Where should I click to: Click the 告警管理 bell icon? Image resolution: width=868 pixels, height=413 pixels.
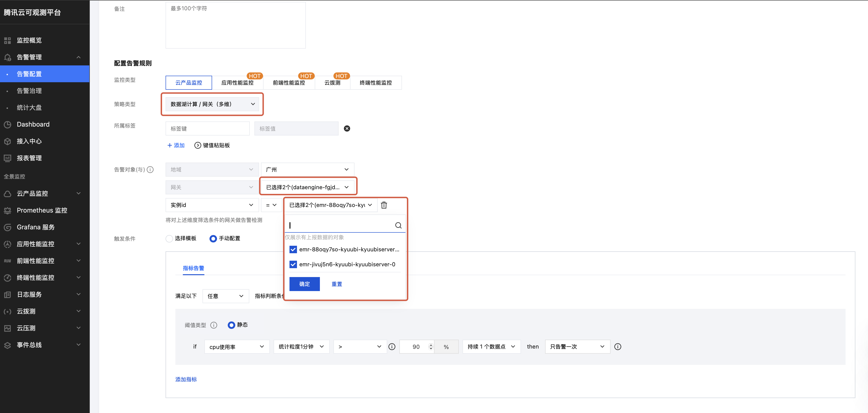pos(7,57)
